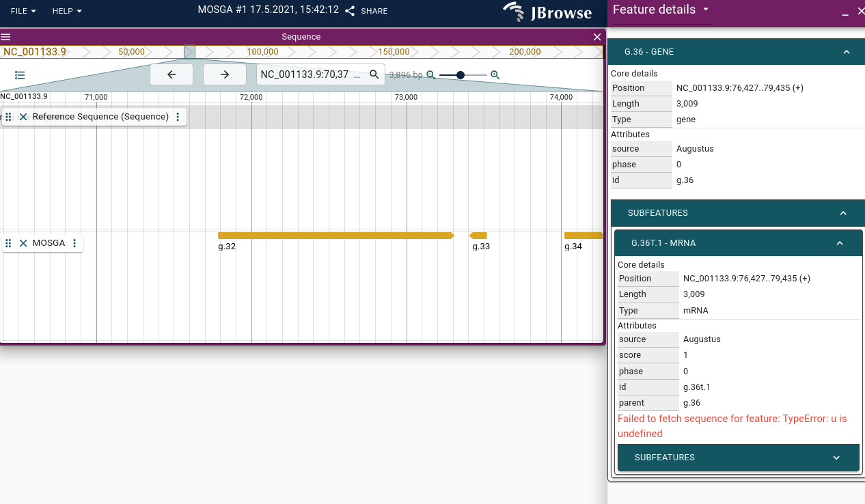Open the Reference Sequence track ellipsis menu
Image resolution: width=865 pixels, height=504 pixels.
coord(178,117)
